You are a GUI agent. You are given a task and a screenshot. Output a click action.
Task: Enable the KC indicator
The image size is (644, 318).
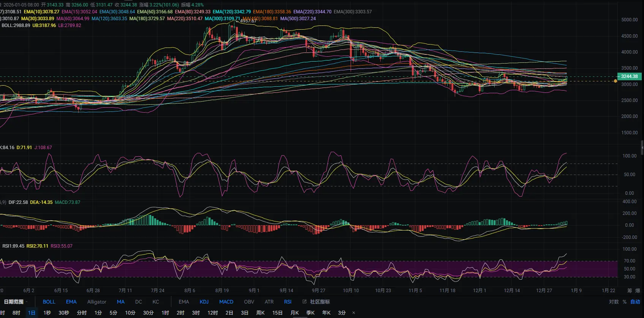[x=156, y=302]
